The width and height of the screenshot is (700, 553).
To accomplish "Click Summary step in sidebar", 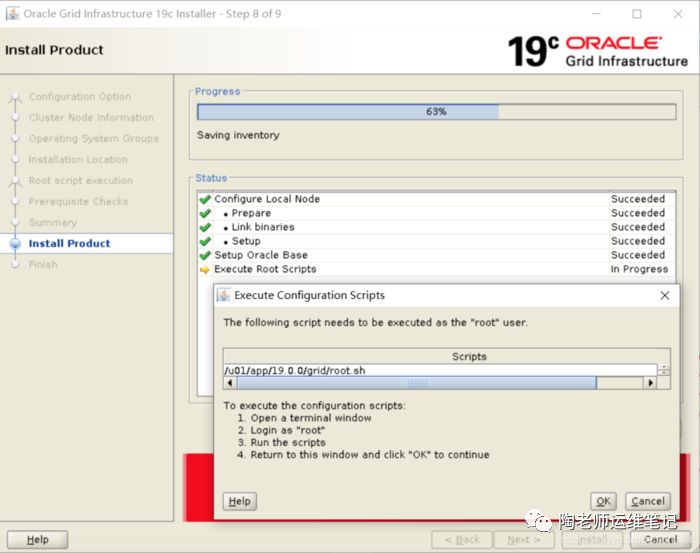I will click(x=53, y=222).
